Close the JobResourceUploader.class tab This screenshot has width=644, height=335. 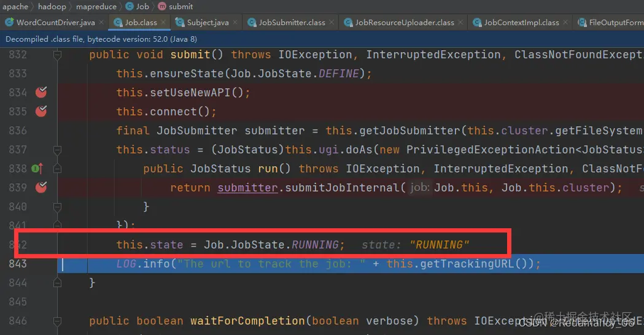[460, 22]
